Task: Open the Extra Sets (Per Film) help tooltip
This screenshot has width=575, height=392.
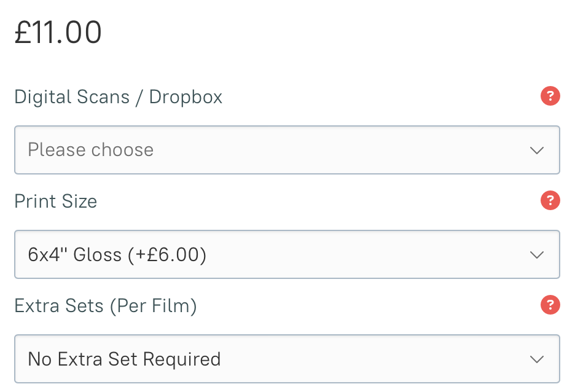Action: point(550,305)
